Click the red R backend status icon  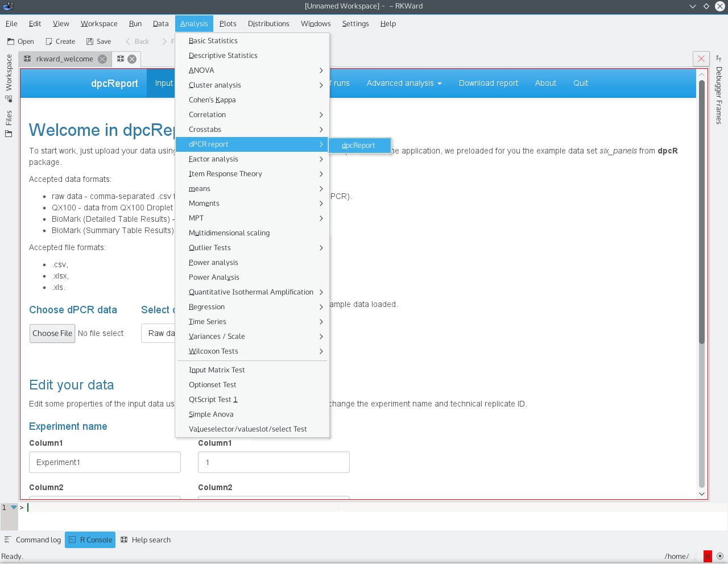point(708,557)
